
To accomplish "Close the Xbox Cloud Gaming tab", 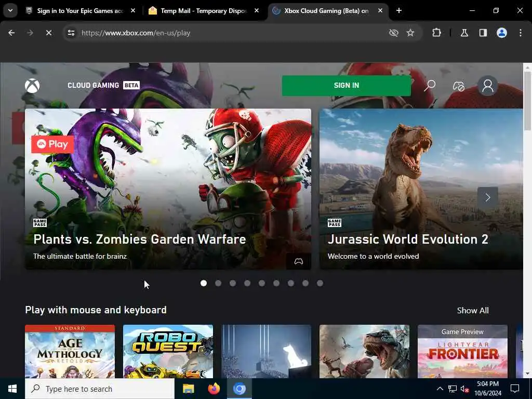I will tap(380, 10).
